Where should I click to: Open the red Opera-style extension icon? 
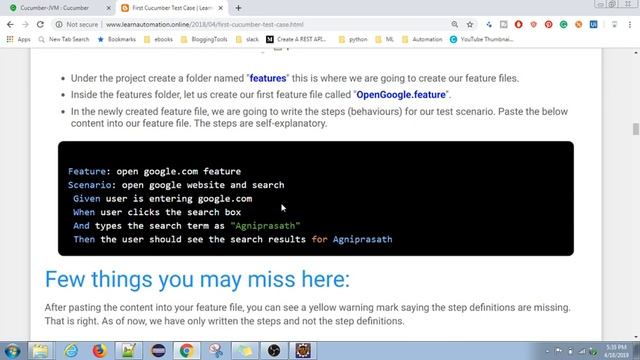518,24
